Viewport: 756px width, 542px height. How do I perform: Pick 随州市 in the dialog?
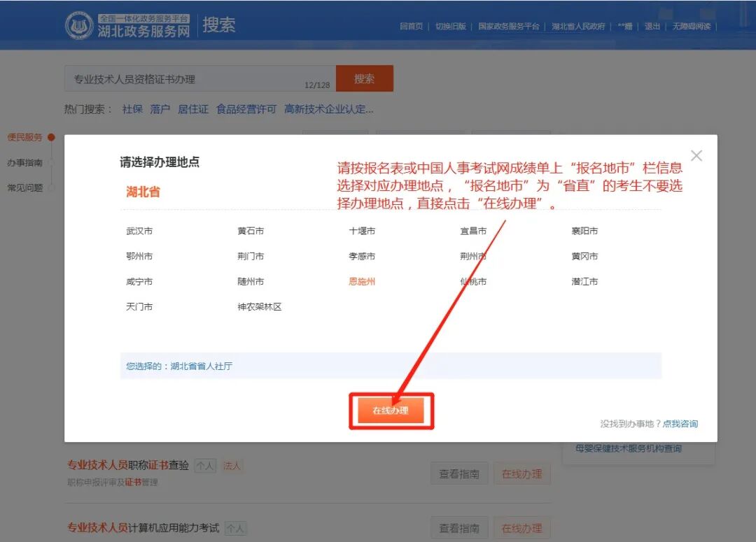pyautogui.click(x=251, y=282)
